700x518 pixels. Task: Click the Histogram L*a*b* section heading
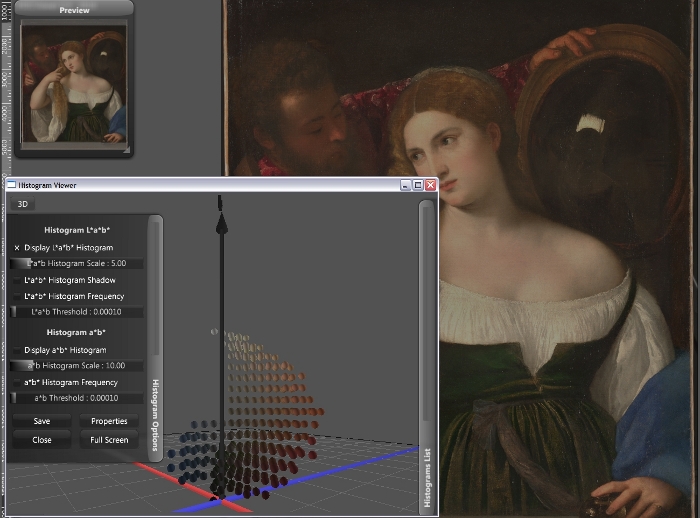pyautogui.click(x=77, y=230)
